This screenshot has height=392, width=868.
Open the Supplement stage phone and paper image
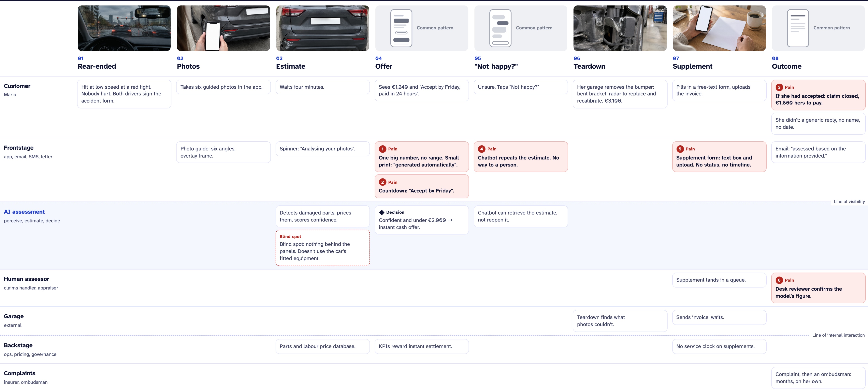coord(719,28)
